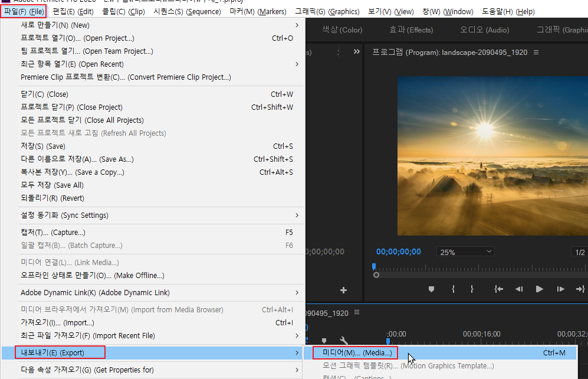Open Program monitor panel menu icon
The image size is (588, 379).
[x=536, y=53]
